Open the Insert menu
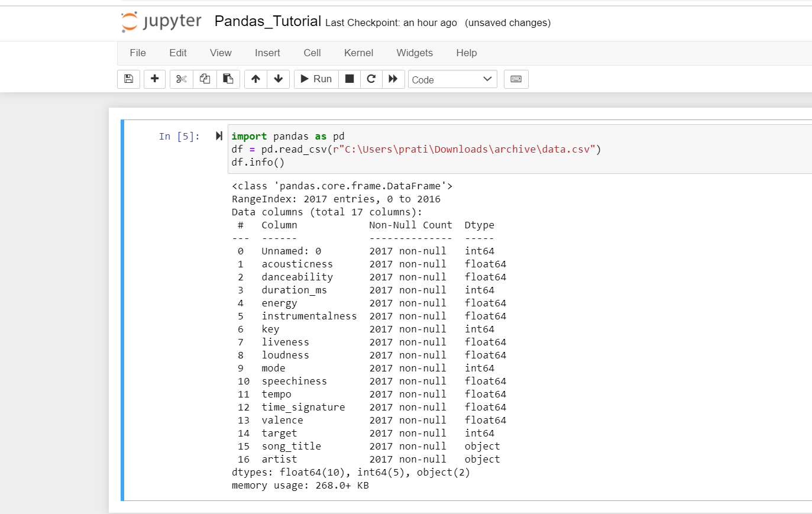Screen dimensions: 812x514 pyautogui.click(x=267, y=53)
